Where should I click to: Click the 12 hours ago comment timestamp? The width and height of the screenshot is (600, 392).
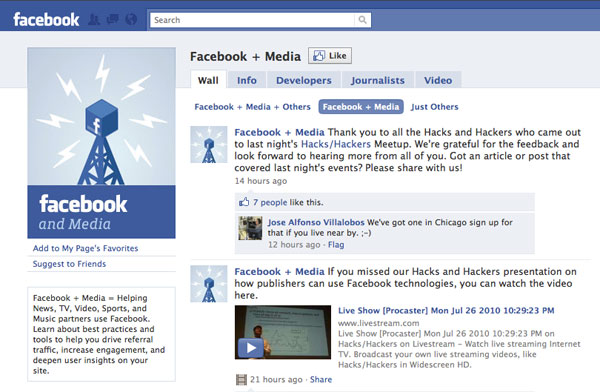click(x=294, y=245)
